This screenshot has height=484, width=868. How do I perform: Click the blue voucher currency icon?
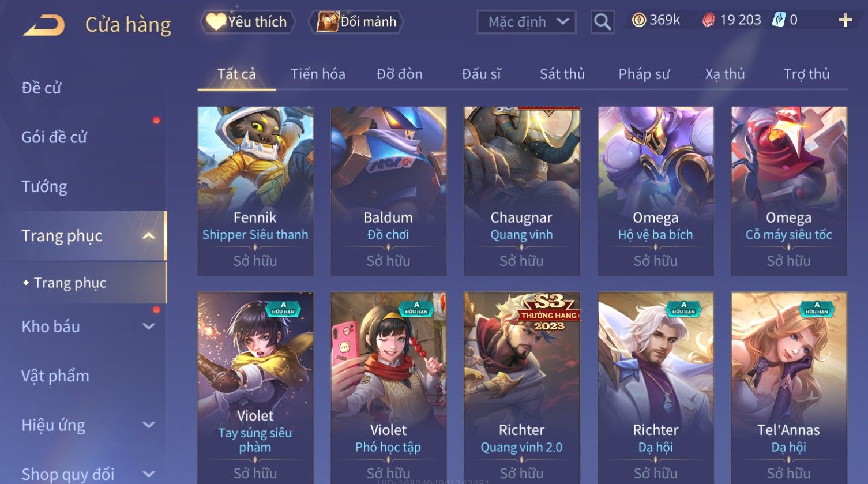[x=779, y=20]
